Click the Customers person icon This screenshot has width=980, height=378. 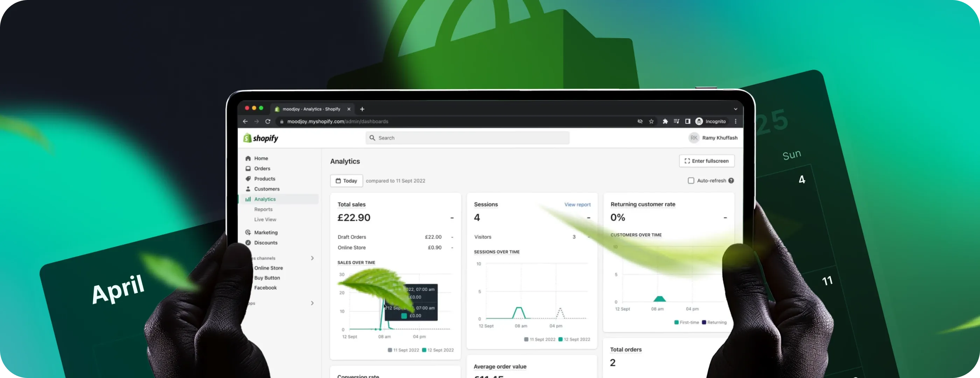[x=248, y=189]
